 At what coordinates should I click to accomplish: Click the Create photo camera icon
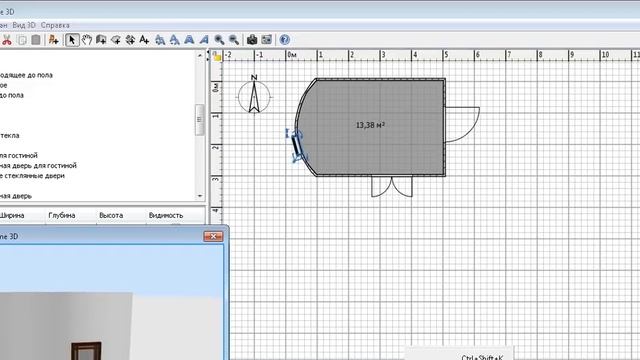click(252, 40)
